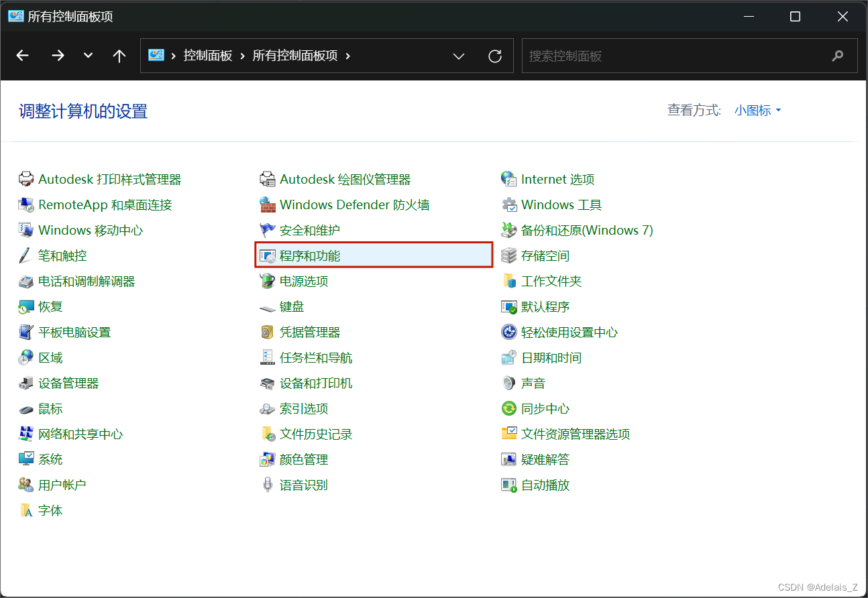868x598 pixels.
Task: Click 所有控制面板项 in the breadcrumb path
Action: tap(295, 56)
